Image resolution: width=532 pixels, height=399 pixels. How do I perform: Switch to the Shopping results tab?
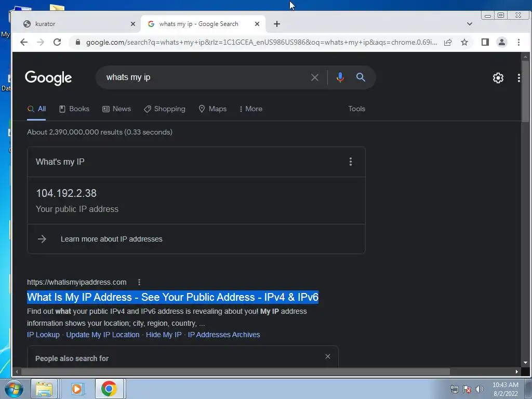(165, 109)
